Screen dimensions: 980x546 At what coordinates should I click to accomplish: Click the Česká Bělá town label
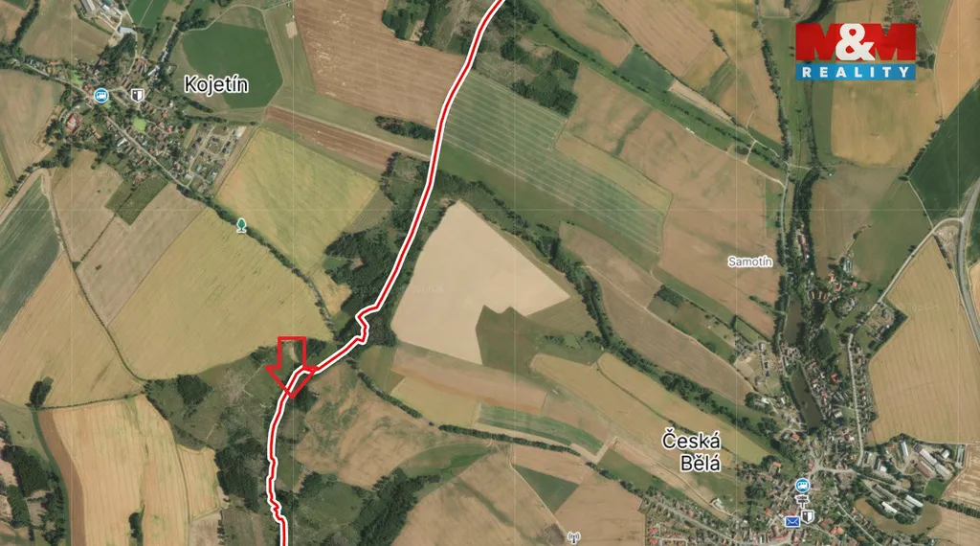click(691, 451)
